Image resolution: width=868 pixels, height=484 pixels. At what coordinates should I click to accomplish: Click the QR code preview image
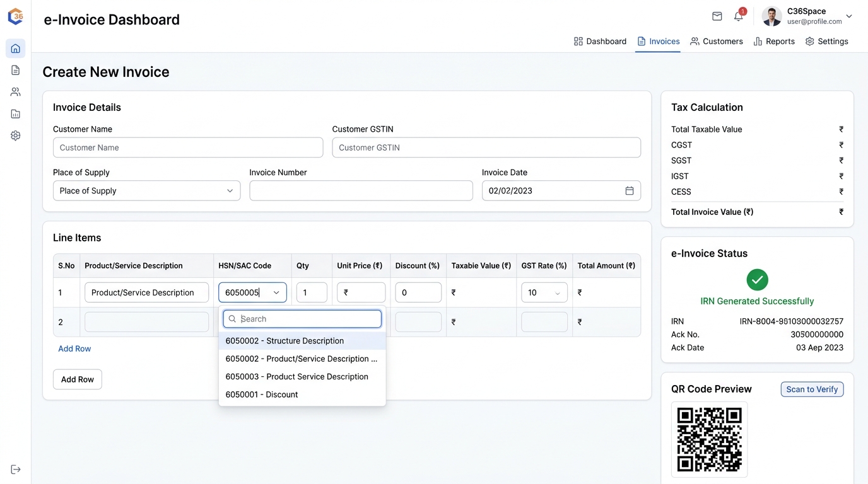[709, 439]
